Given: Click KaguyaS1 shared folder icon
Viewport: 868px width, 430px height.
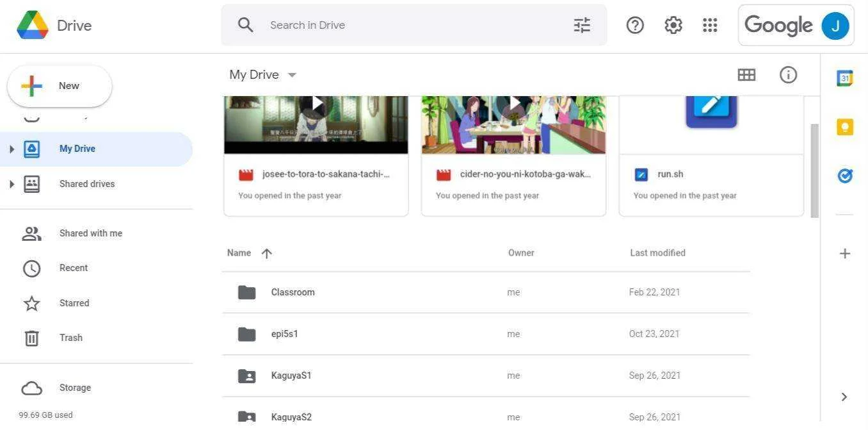Looking at the screenshot, I should tap(246, 376).
